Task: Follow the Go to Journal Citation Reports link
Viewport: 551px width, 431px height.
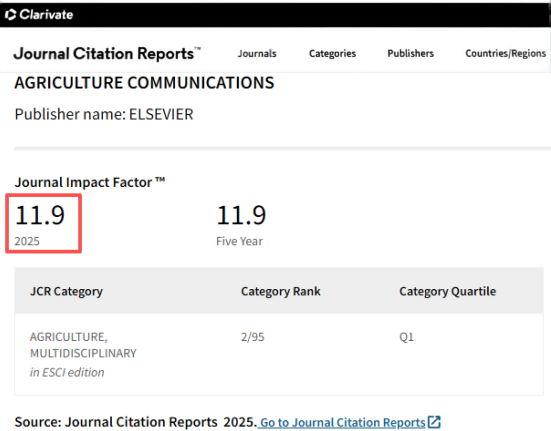Action: point(343,422)
